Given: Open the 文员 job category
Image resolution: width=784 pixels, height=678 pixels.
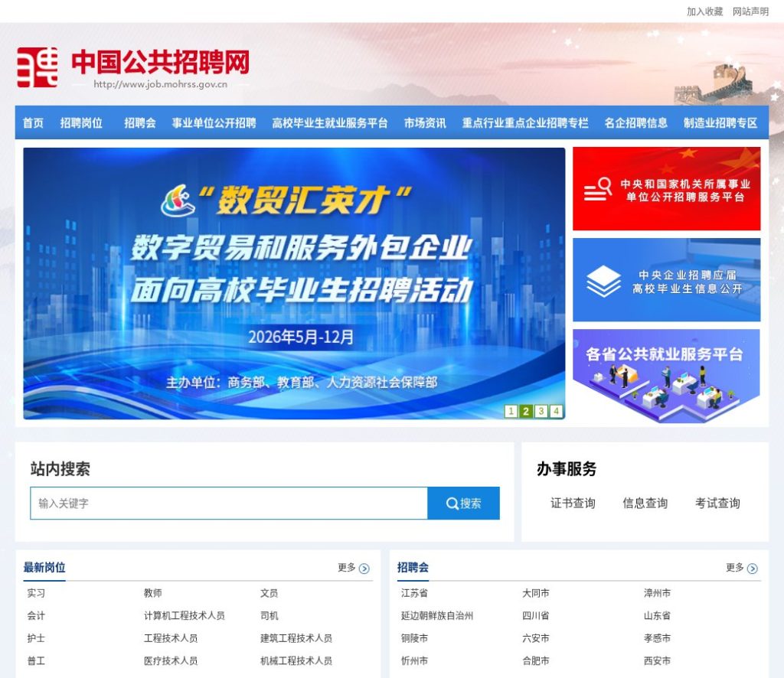Looking at the screenshot, I should pyautogui.click(x=269, y=593).
